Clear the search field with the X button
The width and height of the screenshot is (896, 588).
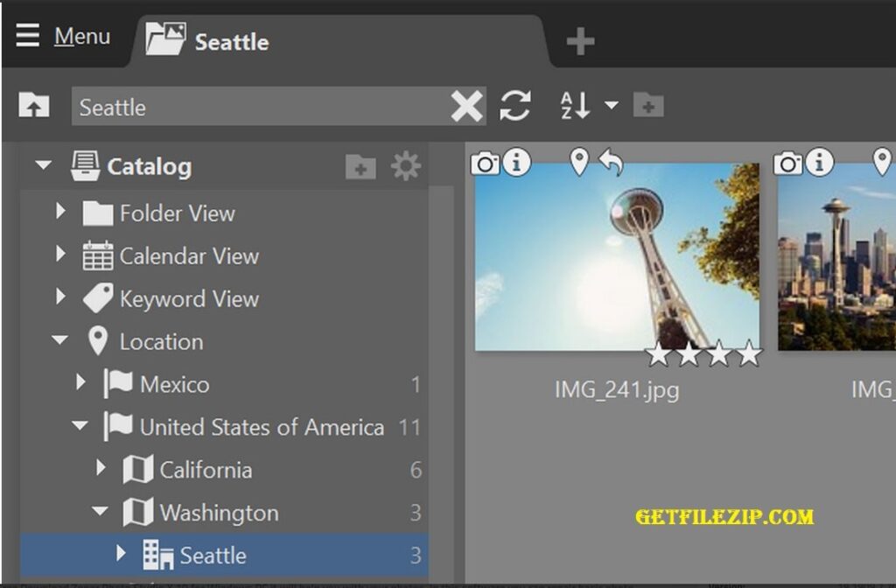467,106
